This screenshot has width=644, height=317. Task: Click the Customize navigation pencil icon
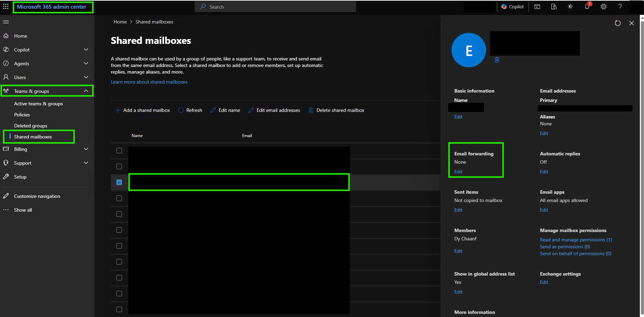[x=6, y=196]
